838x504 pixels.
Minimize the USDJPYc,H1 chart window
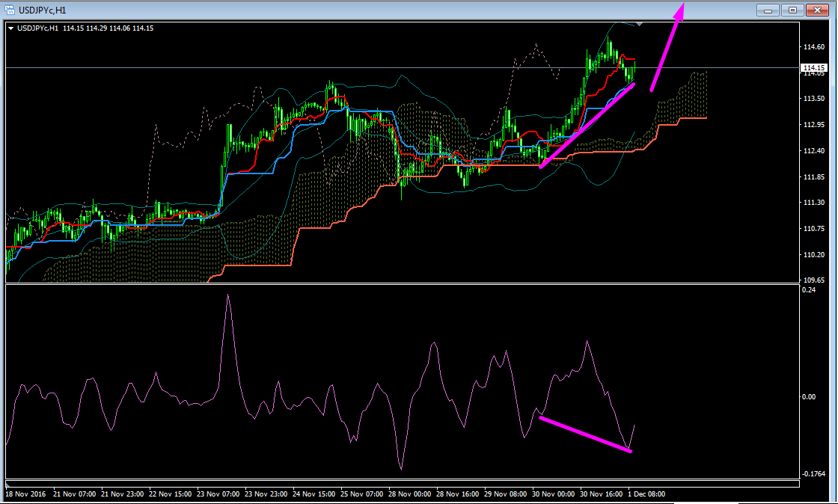pos(768,10)
